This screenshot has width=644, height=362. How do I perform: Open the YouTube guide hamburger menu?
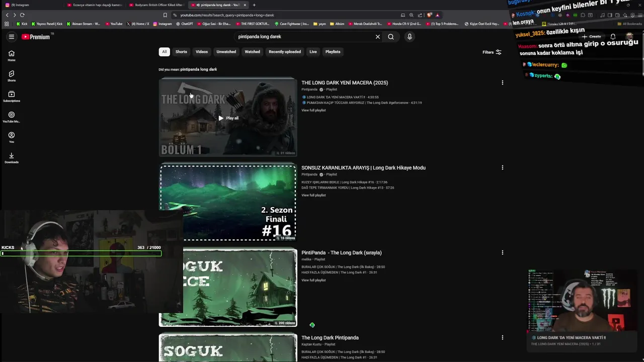11,37
